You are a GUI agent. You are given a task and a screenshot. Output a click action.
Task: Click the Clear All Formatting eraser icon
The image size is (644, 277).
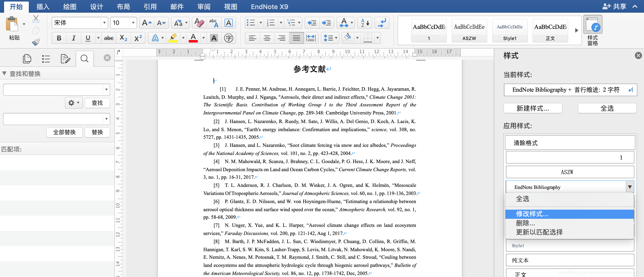[x=199, y=23]
